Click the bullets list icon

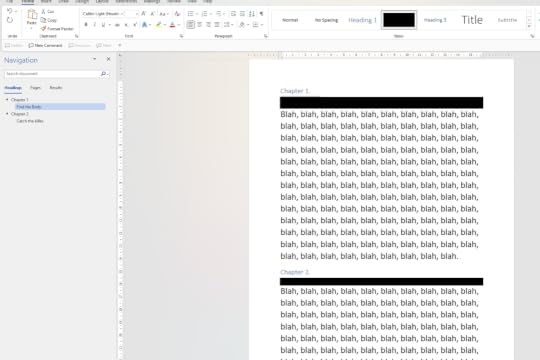[x=190, y=14]
